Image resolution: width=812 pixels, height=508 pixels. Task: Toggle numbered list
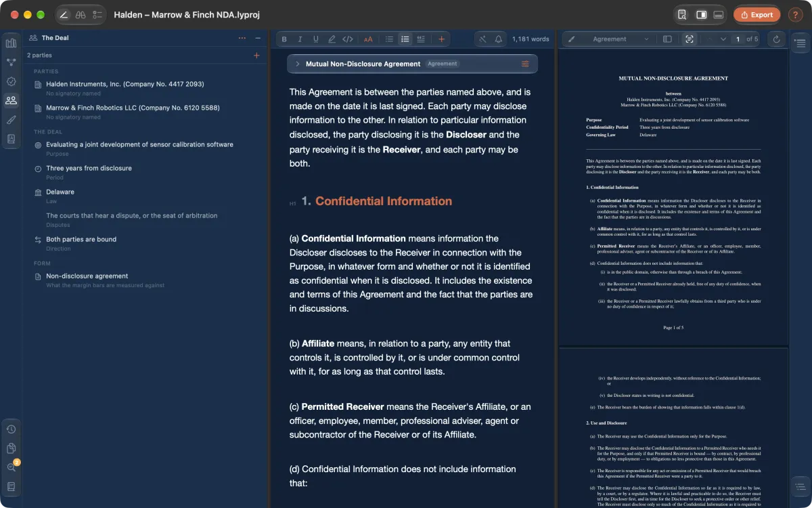coord(405,39)
